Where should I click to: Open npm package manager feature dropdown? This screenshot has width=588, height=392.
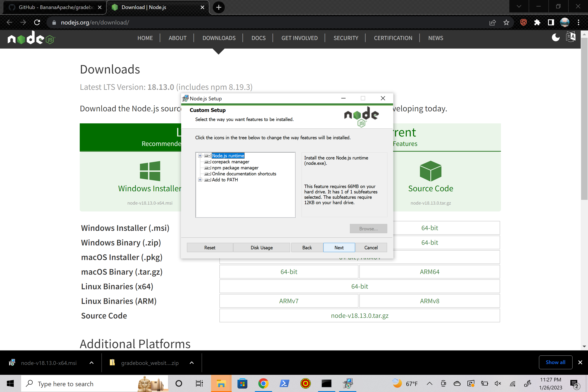point(208,168)
